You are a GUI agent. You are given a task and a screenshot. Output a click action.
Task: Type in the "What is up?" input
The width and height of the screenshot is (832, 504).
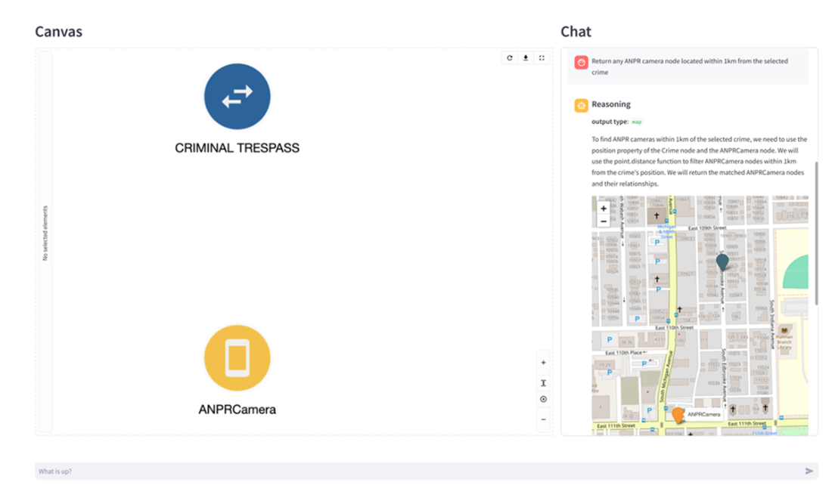(416, 472)
